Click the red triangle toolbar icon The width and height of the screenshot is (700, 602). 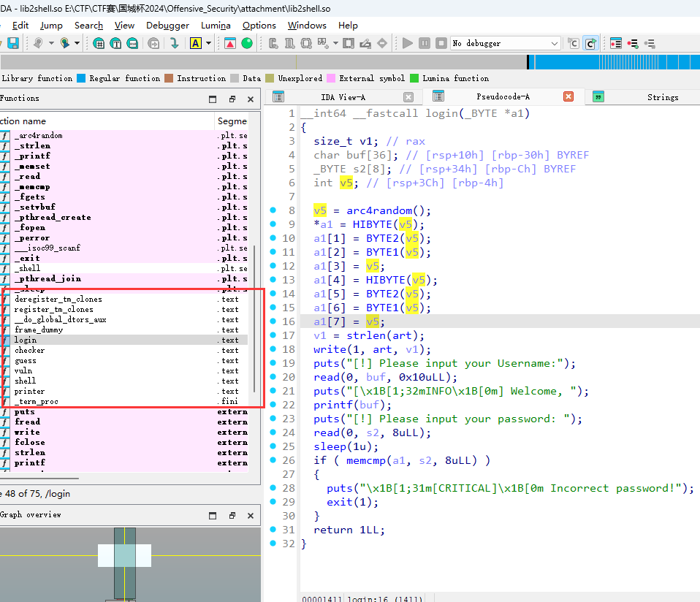229,44
